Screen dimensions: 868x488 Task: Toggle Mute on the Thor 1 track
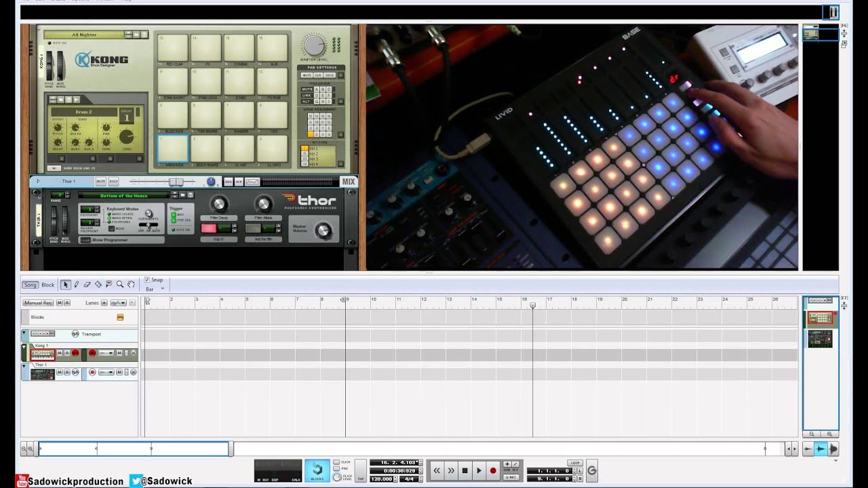60,372
